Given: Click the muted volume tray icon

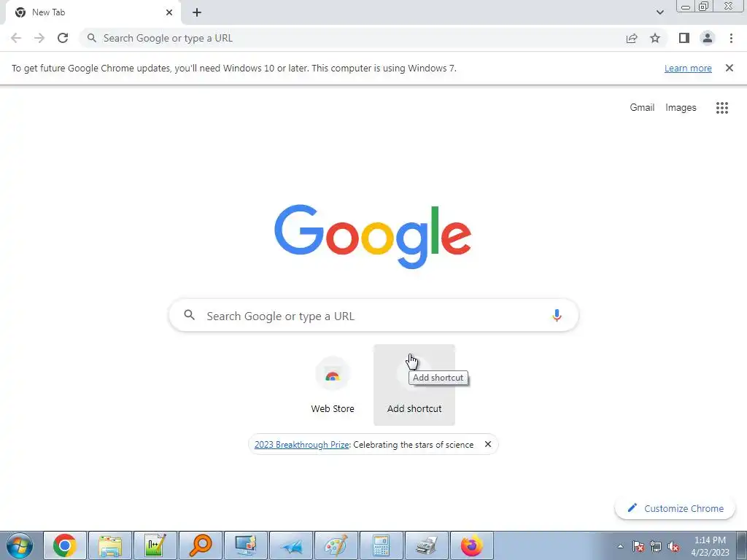Looking at the screenshot, I should point(673,546).
